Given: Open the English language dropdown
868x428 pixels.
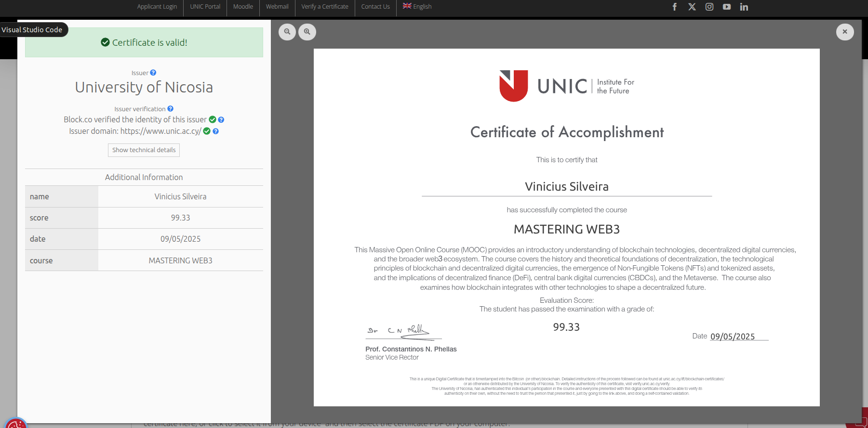Looking at the screenshot, I should (417, 7).
